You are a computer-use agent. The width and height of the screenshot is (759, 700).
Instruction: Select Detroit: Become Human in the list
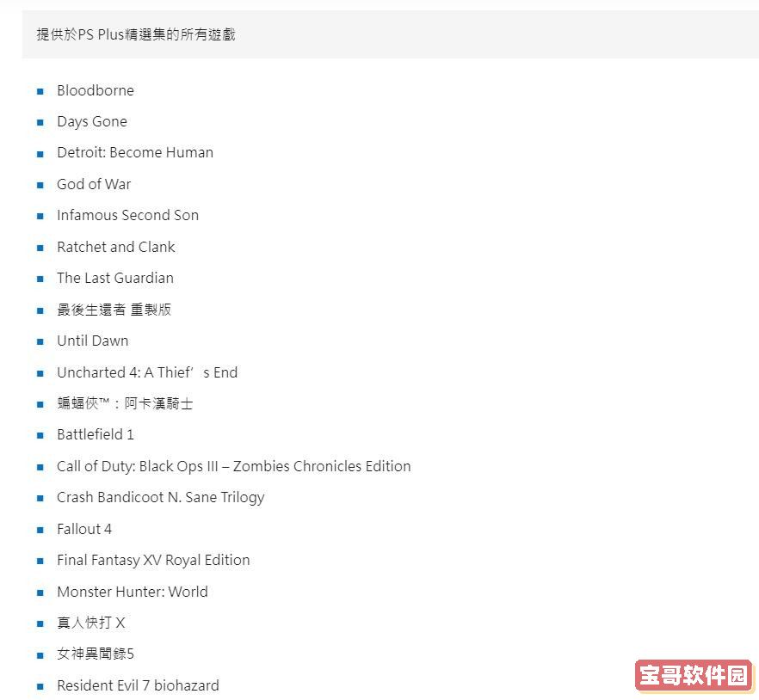click(x=135, y=153)
